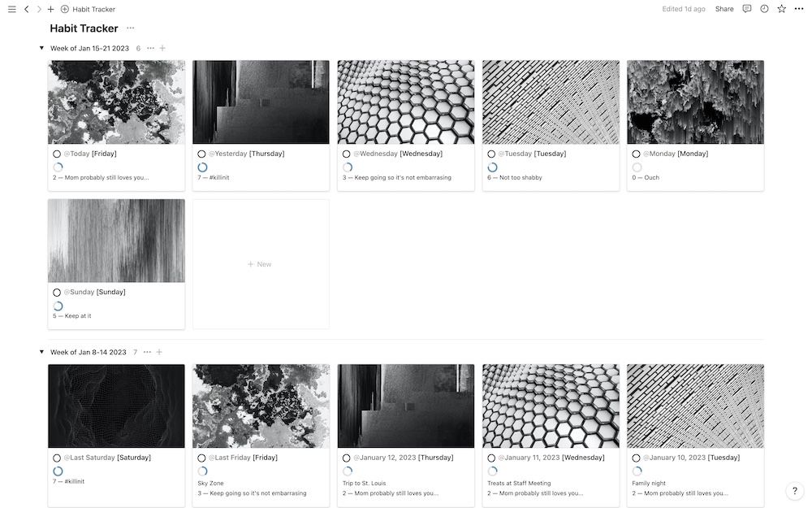This screenshot has width=812, height=508.
Task: Click the Edited 1d ago label
Action: tap(684, 9)
